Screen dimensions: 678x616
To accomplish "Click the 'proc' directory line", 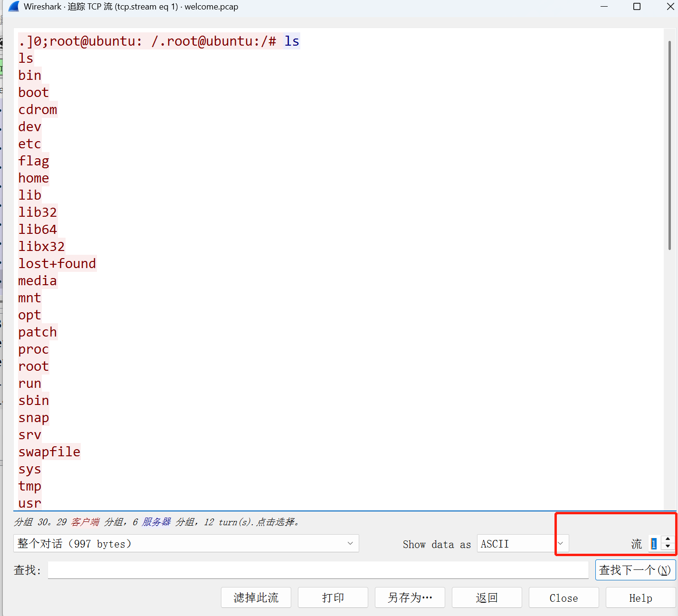I will click(34, 349).
